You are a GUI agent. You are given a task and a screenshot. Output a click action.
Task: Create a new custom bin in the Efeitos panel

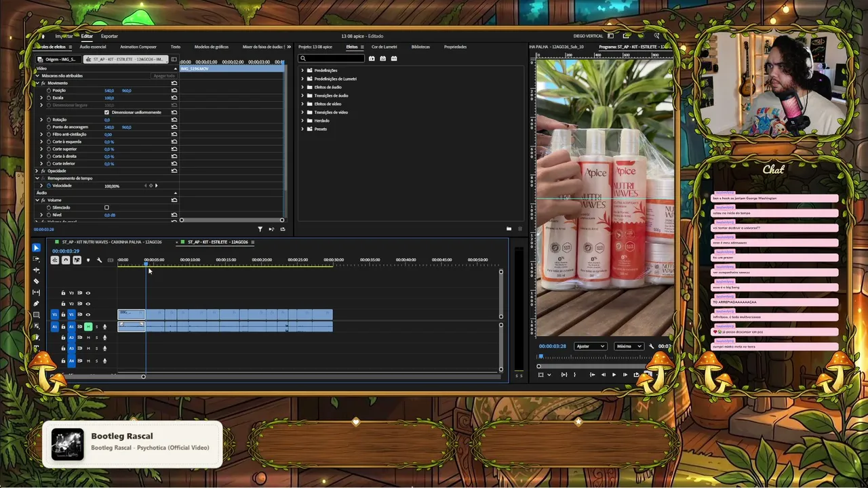(509, 229)
